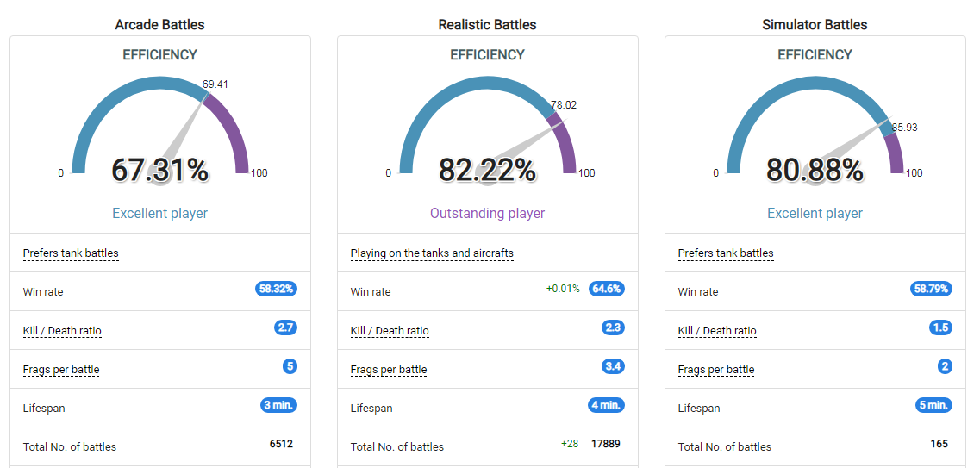Click the "Outstanding player" rating text
980x468 pixels.
point(488,213)
